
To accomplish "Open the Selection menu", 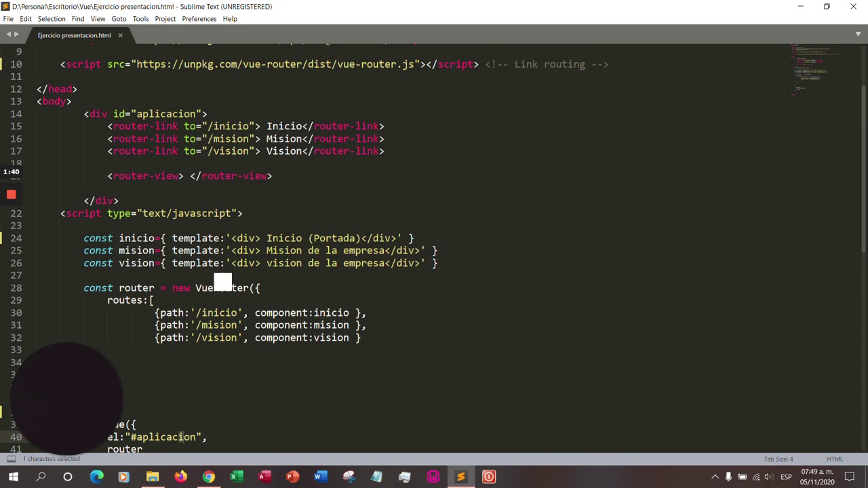I will pyautogui.click(x=52, y=18).
